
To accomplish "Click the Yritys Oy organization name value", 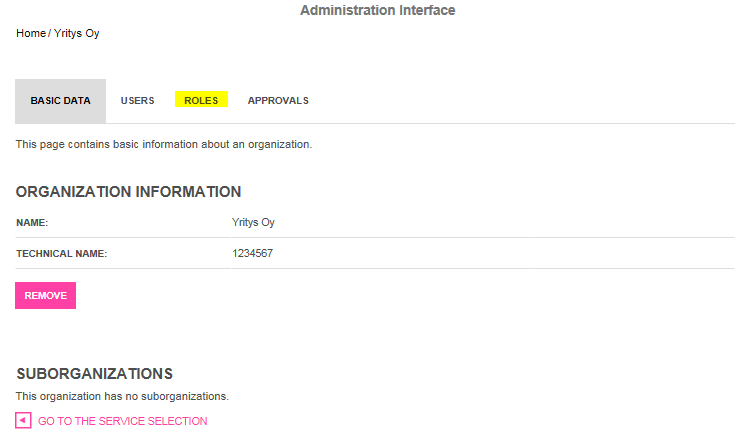I will [253, 223].
